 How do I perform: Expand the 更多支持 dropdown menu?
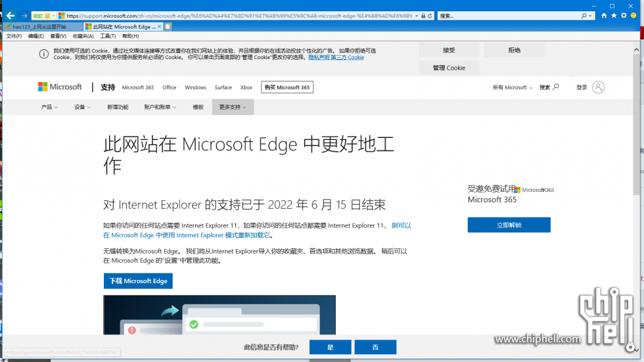click(x=233, y=107)
